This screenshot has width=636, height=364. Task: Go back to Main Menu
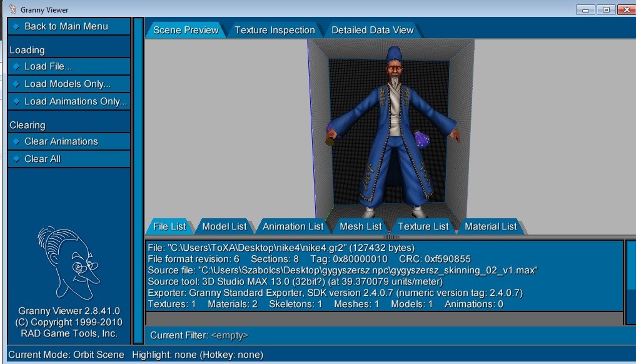(x=69, y=26)
